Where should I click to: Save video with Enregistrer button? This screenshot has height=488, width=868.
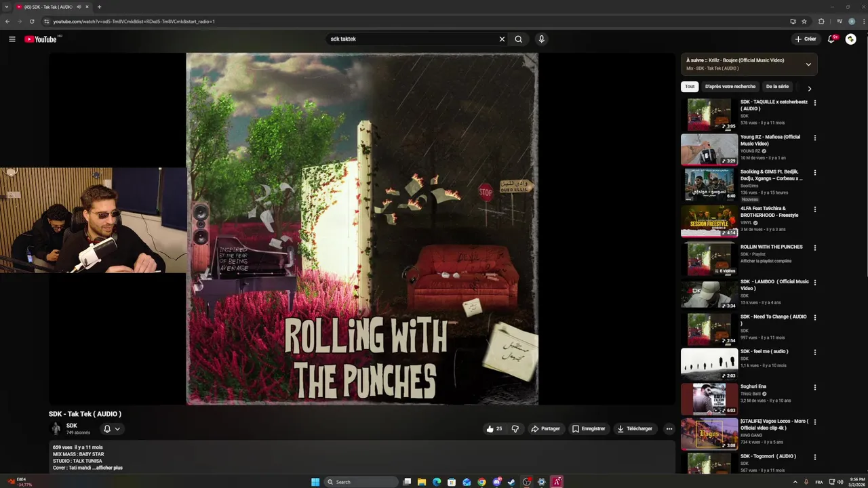point(589,428)
